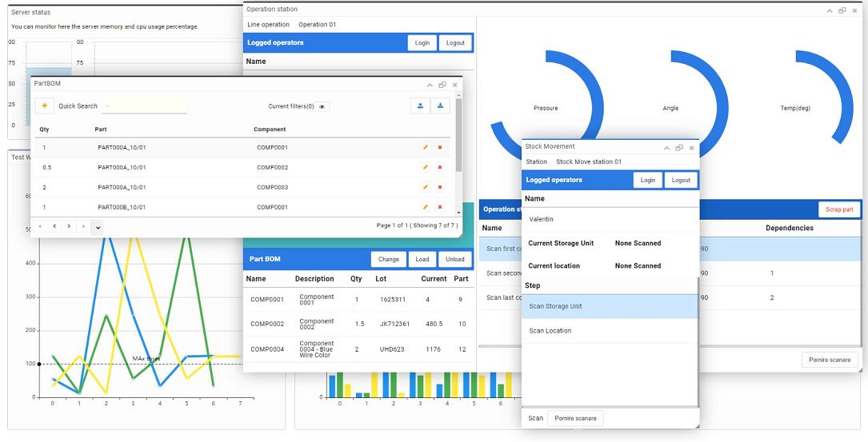Screen dimensions: 868x442
Task: Go to next page in PartBOM pager
Action: coord(69,226)
